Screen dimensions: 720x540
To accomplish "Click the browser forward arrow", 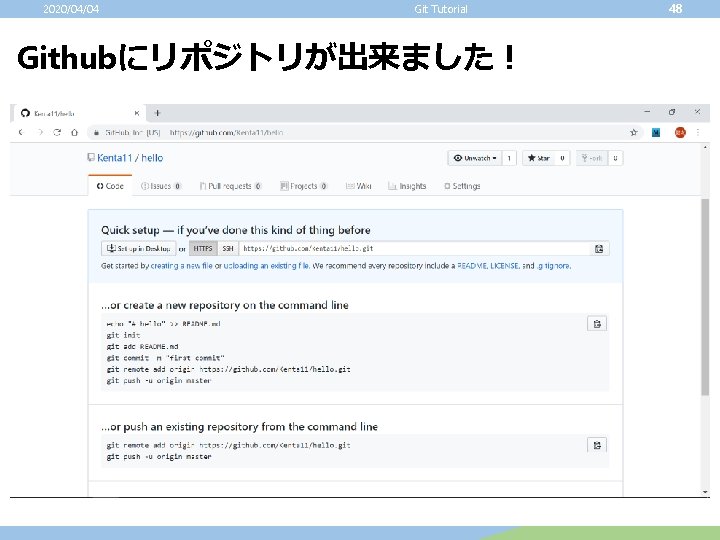I will [40, 132].
